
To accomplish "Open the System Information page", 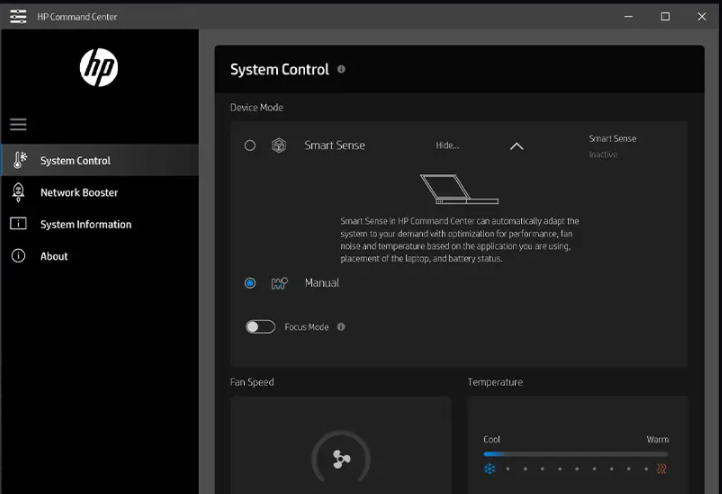I will [85, 224].
